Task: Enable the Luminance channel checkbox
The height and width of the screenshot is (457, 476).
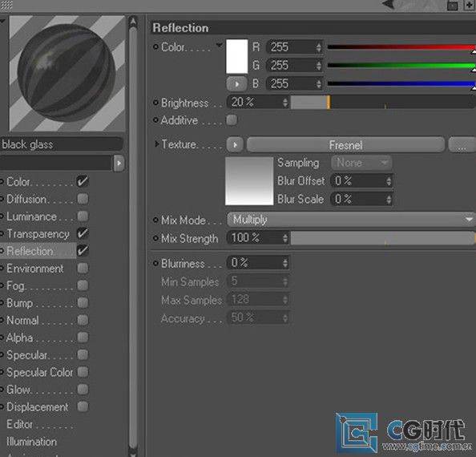Action: pos(83,216)
